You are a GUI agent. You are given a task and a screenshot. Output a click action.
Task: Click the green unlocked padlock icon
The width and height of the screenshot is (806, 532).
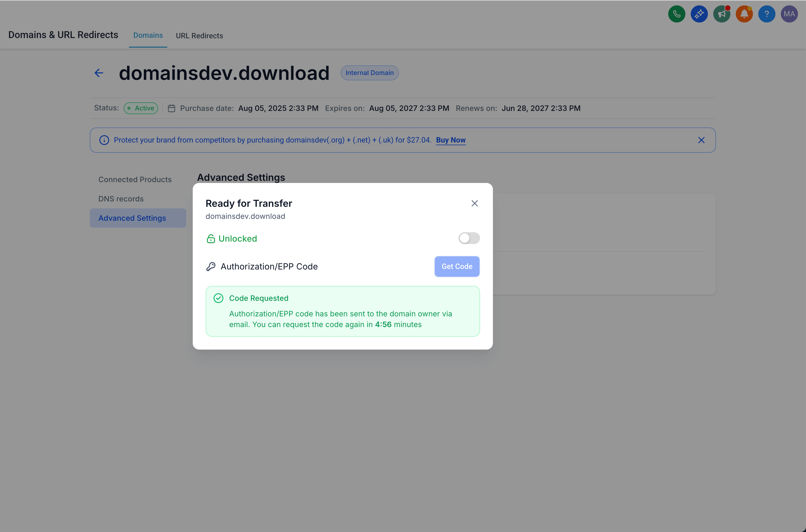point(211,239)
